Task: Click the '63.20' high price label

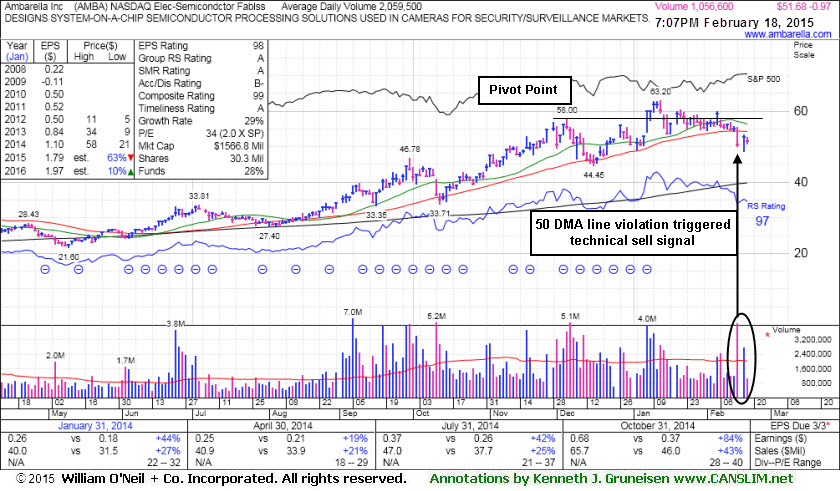Action: [660, 92]
